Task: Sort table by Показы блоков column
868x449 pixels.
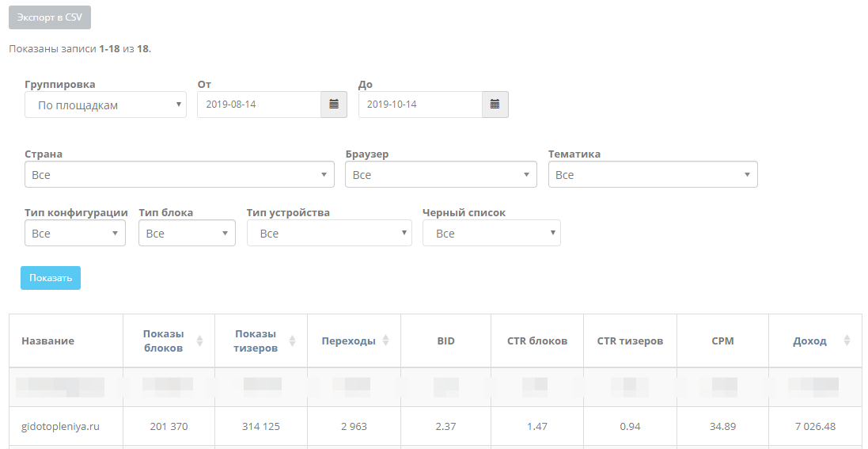Action: pos(164,341)
